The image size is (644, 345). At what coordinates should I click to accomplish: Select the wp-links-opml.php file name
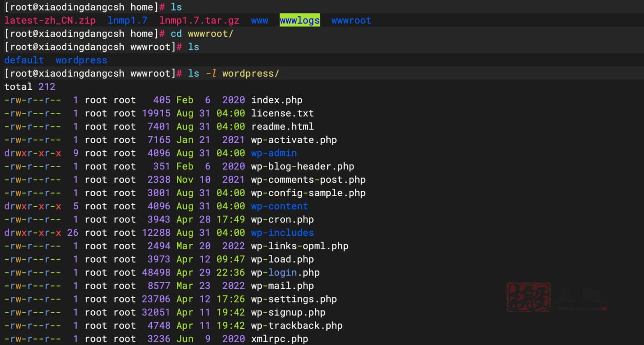[x=300, y=246]
